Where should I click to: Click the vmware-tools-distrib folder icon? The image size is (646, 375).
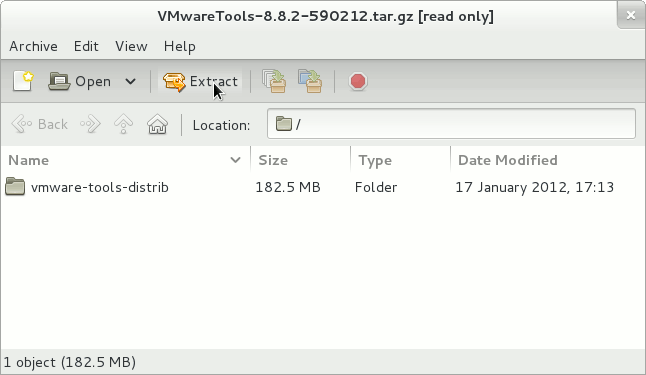[15, 186]
